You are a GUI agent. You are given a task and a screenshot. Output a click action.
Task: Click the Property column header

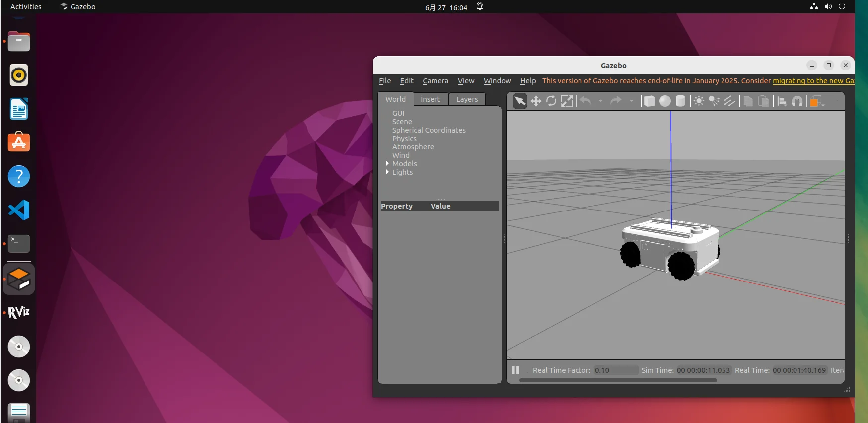pyautogui.click(x=397, y=206)
